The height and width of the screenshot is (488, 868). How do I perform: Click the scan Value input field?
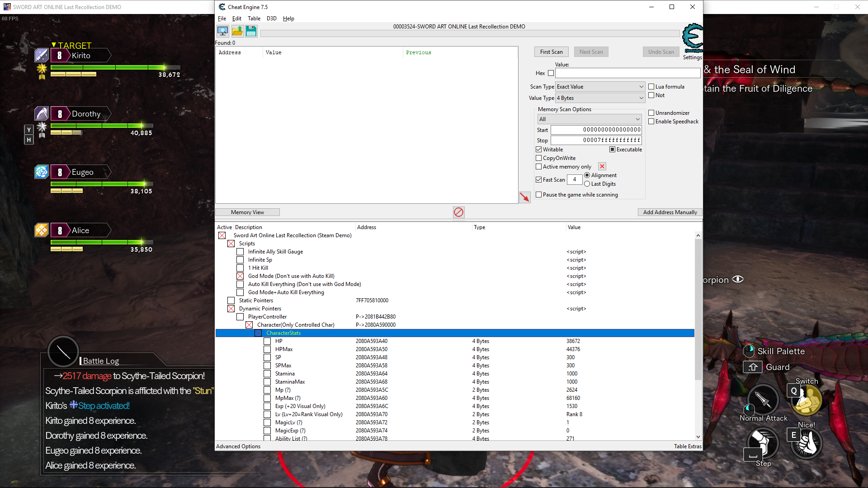(627, 73)
